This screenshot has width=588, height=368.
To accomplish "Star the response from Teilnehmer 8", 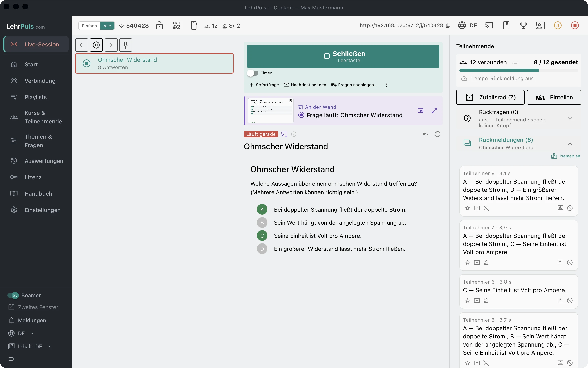I will (x=468, y=208).
